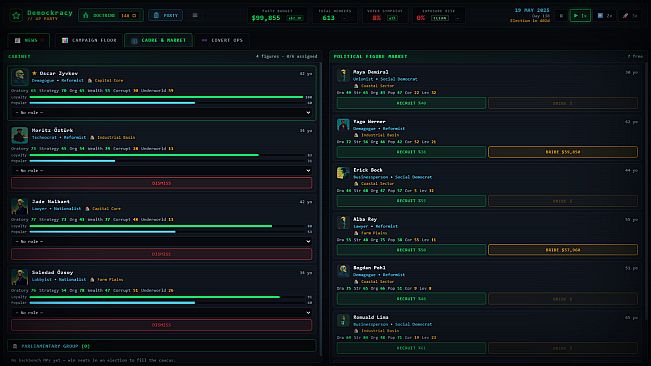
Task: Set game speed to 2x
Action: pyautogui.click(x=605, y=16)
